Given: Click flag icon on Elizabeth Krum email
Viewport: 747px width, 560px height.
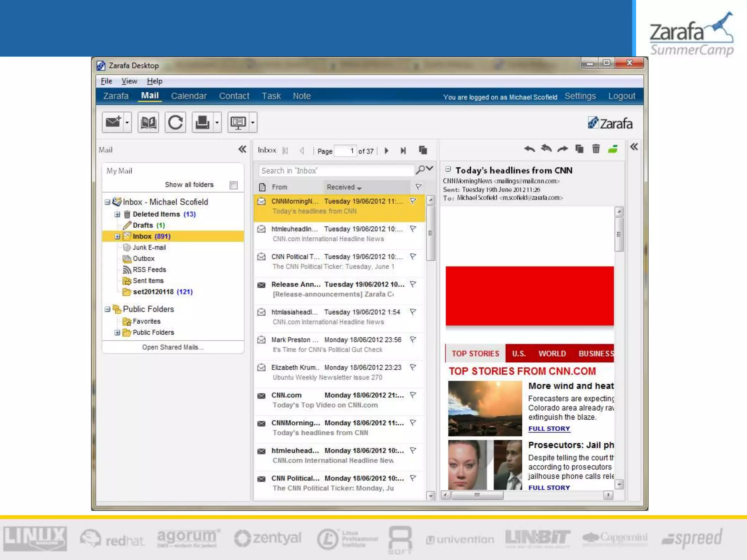Looking at the screenshot, I should click(413, 367).
